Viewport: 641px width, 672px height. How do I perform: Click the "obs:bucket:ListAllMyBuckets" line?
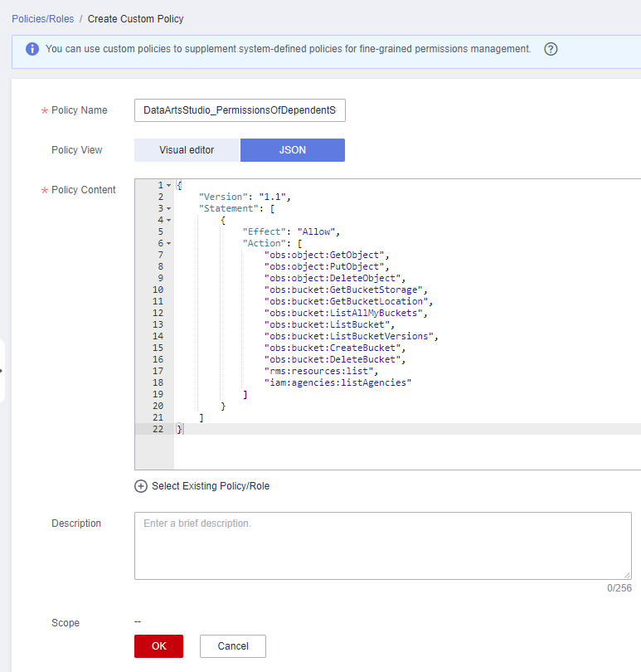[346, 313]
